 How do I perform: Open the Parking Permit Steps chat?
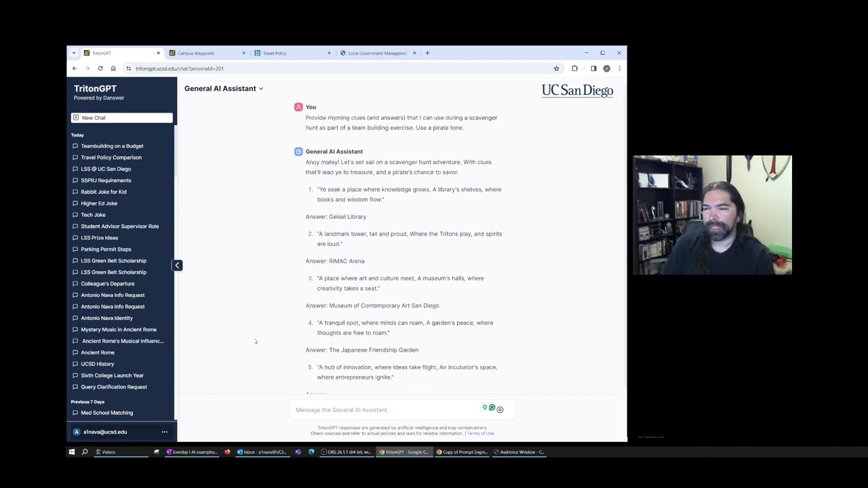(106, 249)
